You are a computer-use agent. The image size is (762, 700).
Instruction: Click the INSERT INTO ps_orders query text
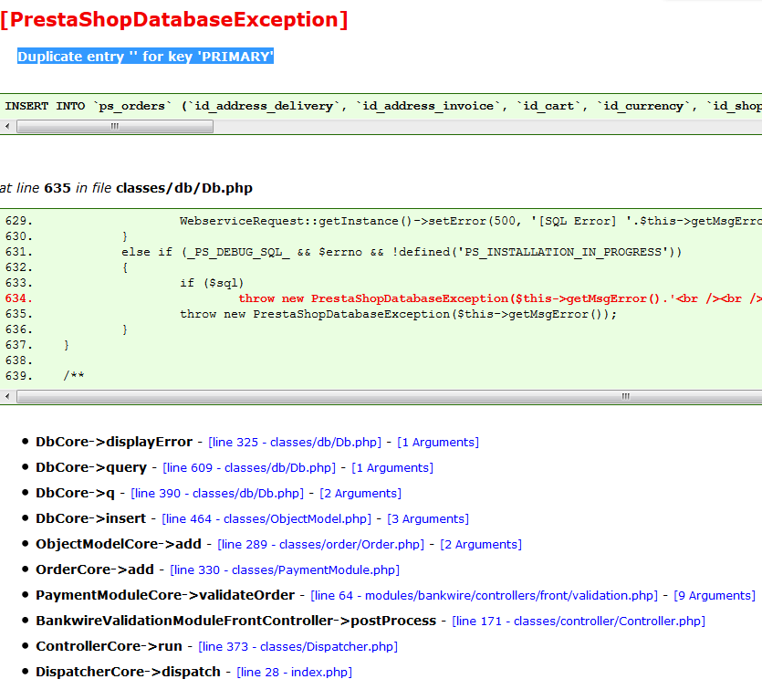(x=383, y=106)
